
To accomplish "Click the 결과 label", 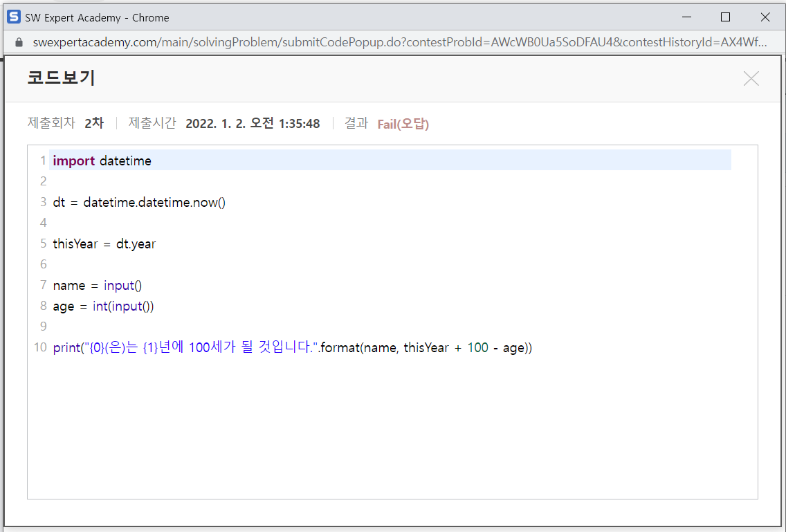I will tap(356, 123).
